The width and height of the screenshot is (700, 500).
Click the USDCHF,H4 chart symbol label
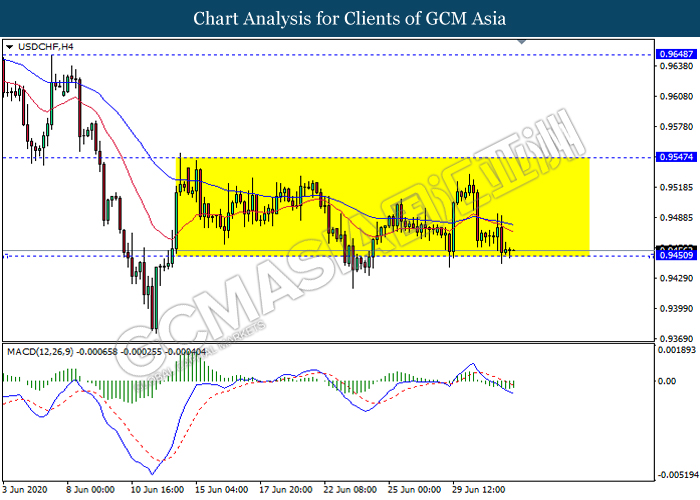coord(46,47)
